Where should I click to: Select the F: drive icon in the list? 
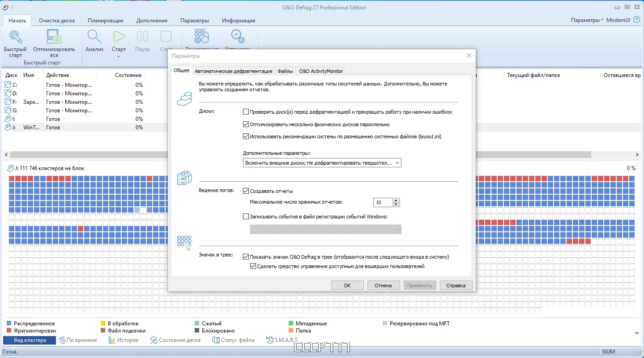pos(9,102)
